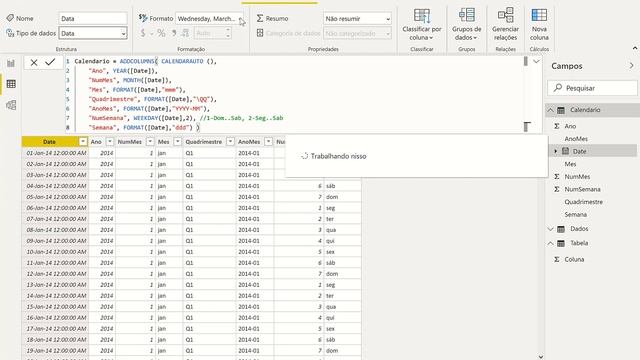Click the Nome input field
The width and height of the screenshot is (640, 360).
[93, 18]
